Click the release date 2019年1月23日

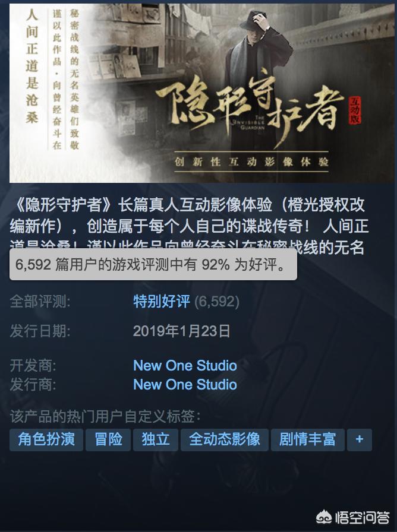[x=182, y=331]
